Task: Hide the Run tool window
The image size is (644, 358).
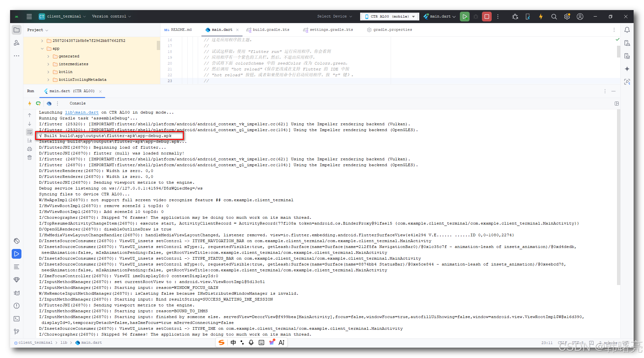Action: pos(613,91)
